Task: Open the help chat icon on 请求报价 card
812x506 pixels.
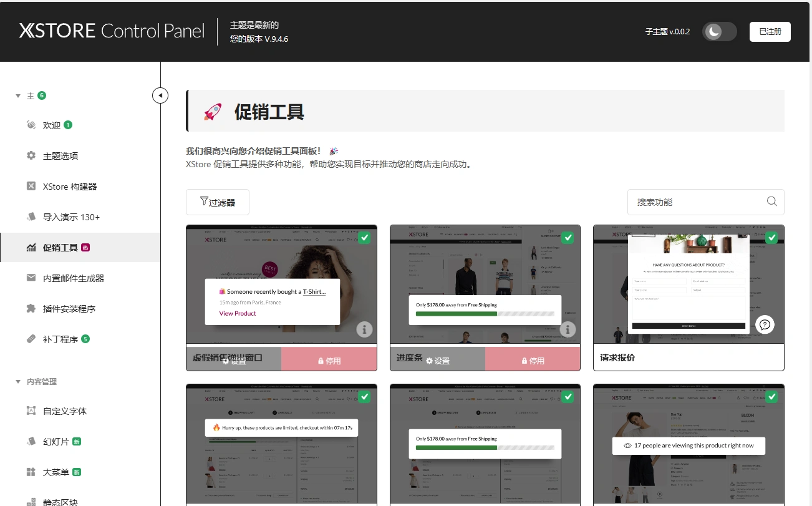Action: point(765,324)
